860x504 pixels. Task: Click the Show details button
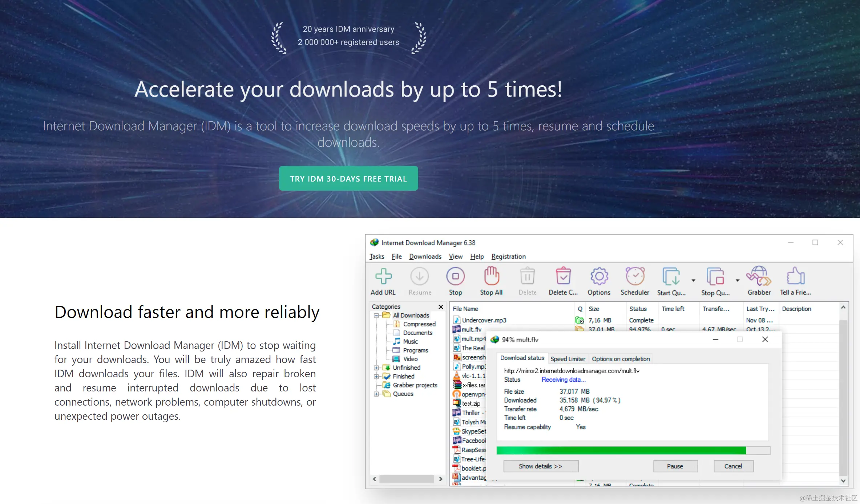(x=540, y=466)
